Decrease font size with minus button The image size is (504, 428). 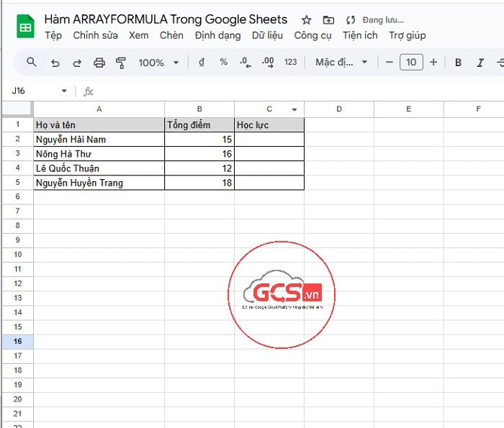tap(390, 63)
